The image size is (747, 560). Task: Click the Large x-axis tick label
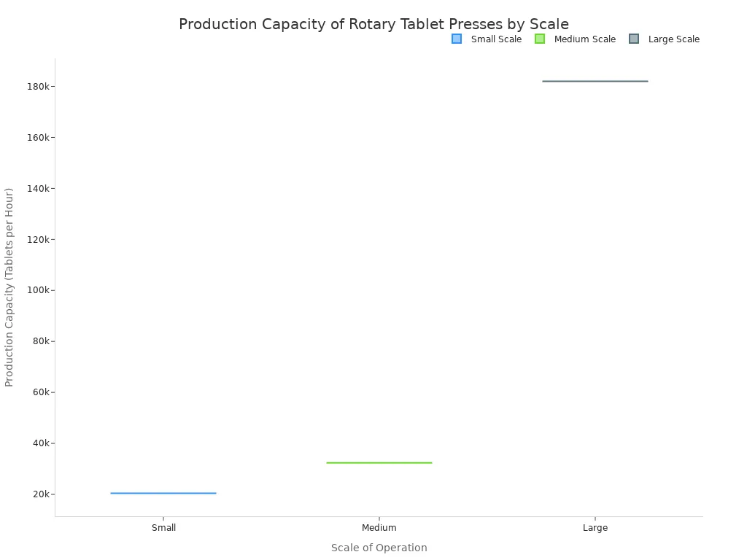[x=595, y=528]
